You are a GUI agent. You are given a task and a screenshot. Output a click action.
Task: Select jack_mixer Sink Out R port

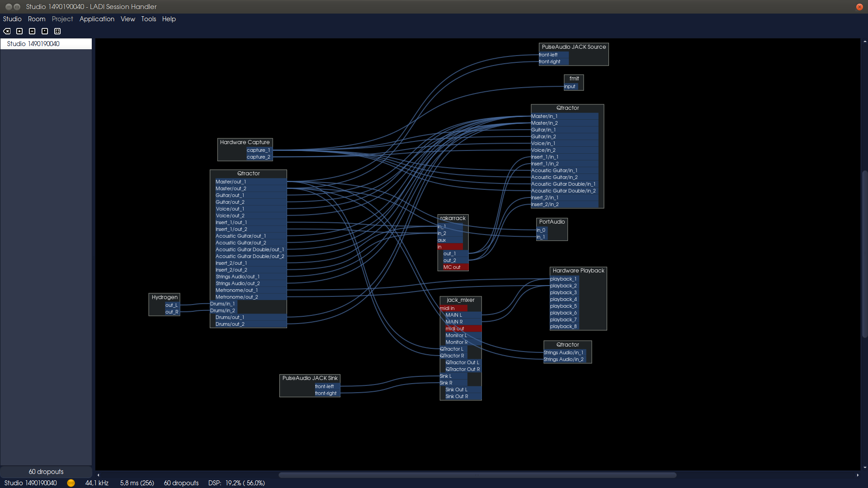tap(463, 397)
